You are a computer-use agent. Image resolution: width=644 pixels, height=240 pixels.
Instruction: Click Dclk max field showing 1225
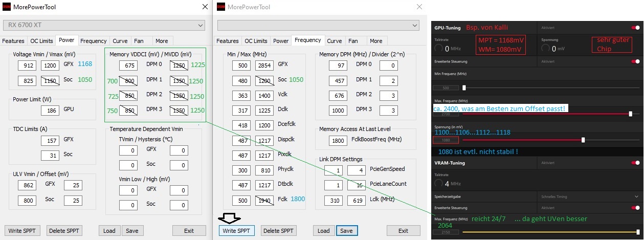point(264,110)
